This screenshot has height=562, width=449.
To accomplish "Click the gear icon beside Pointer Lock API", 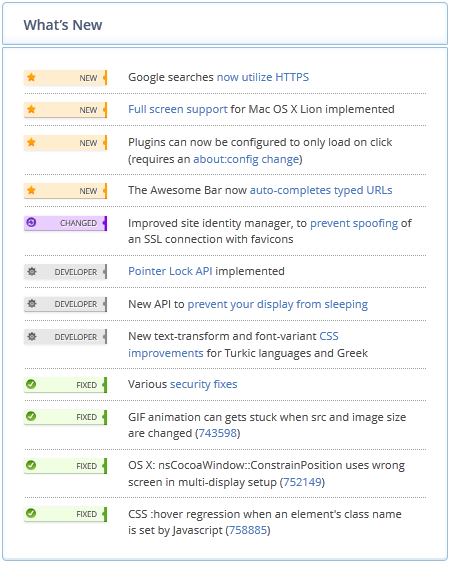I will [32, 271].
